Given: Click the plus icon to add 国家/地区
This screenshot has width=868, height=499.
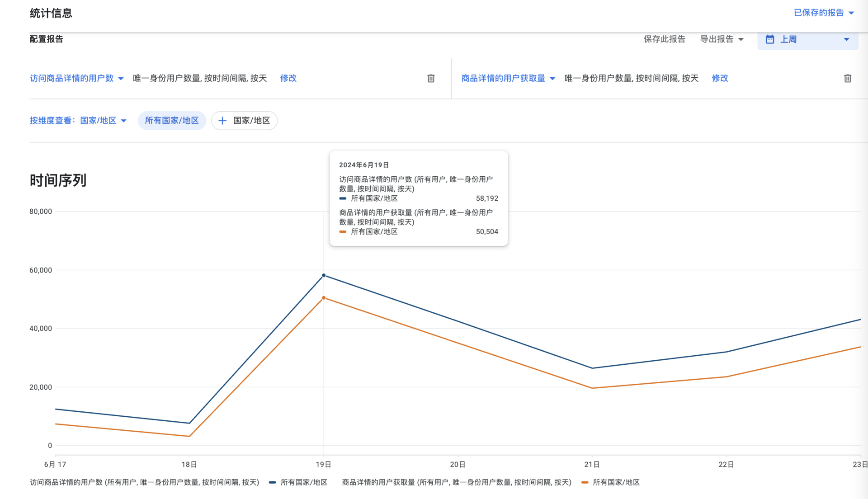Looking at the screenshot, I should (222, 121).
